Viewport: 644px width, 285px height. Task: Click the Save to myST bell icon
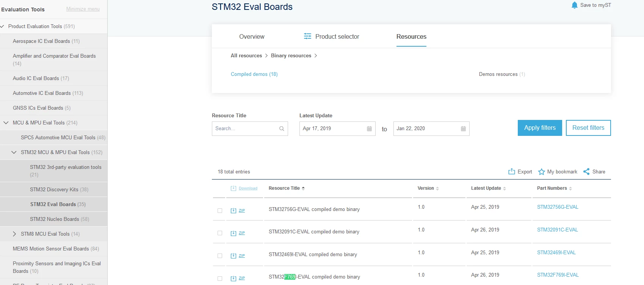(574, 5)
